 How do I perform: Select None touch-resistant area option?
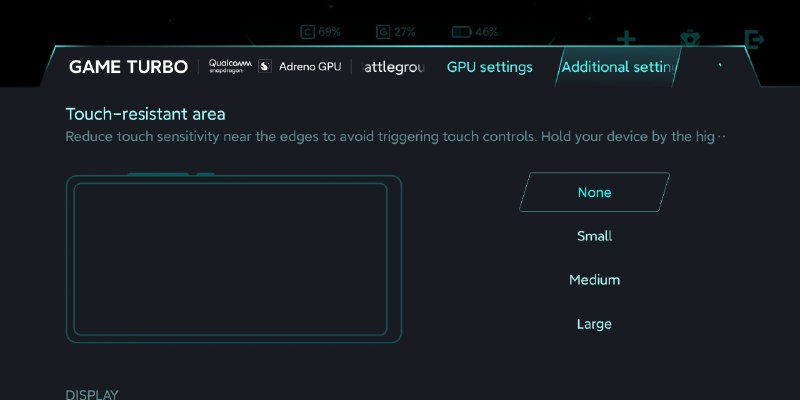pos(594,192)
